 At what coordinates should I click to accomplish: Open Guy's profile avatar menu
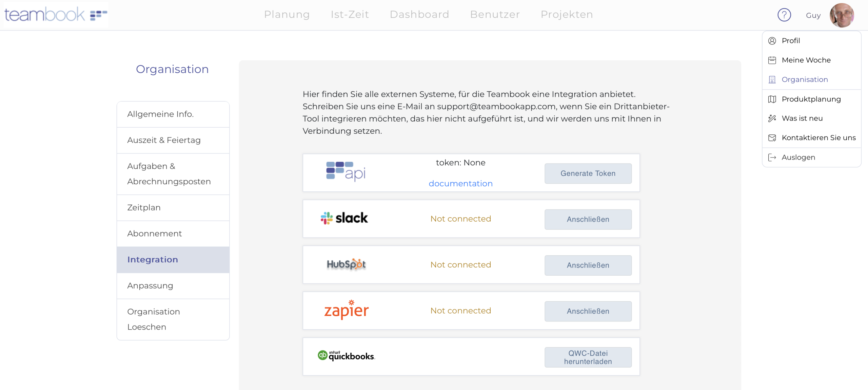pyautogui.click(x=842, y=15)
